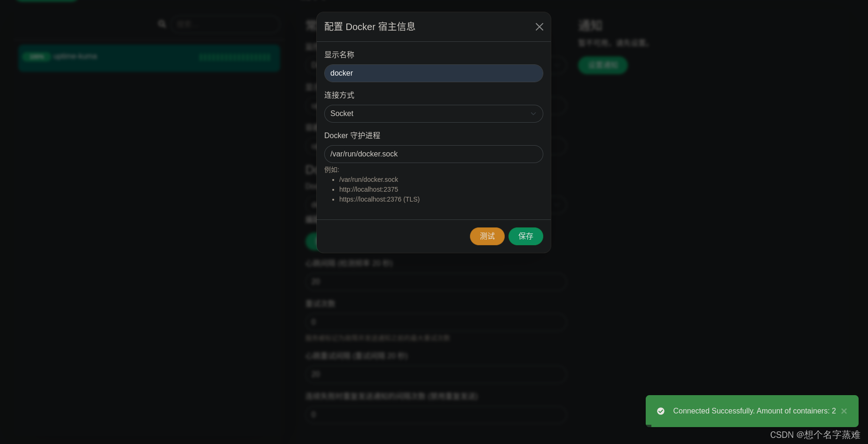This screenshot has height=444, width=868.
Task: Open the connection type dropdown showing Socket
Action: [x=433, y=114]
